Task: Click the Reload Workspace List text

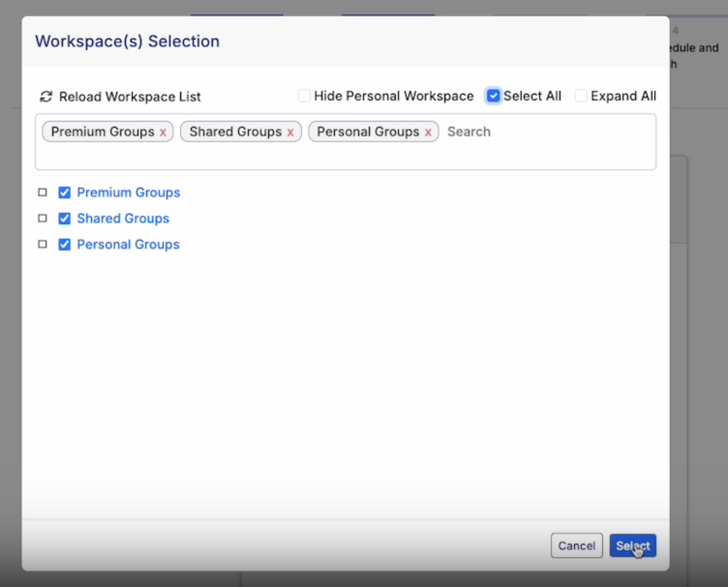Action: [130, 97]
